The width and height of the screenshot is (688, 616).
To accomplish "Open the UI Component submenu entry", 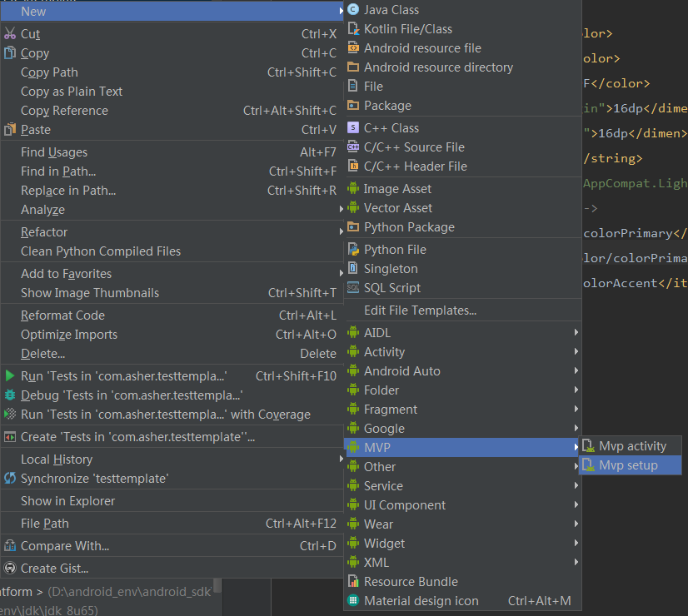I will [462, 505].
